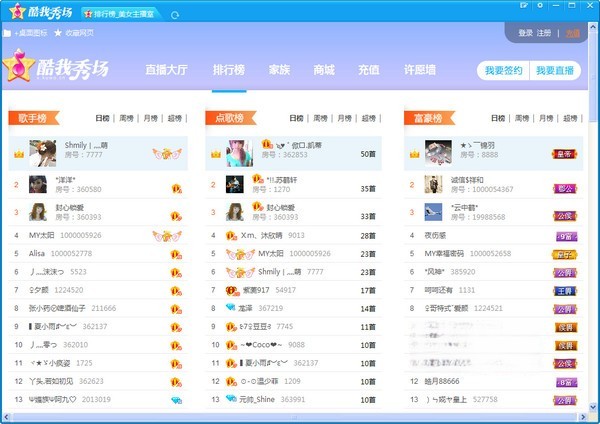
Task: Click the medal badge on *洋洋* row
Action: point(176,189)
